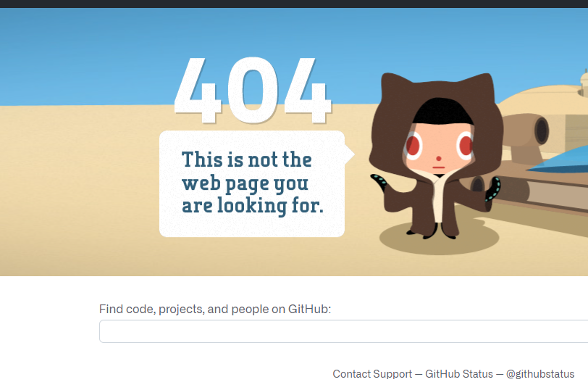Visit the @githubstatus link

(x=540, y=374)
